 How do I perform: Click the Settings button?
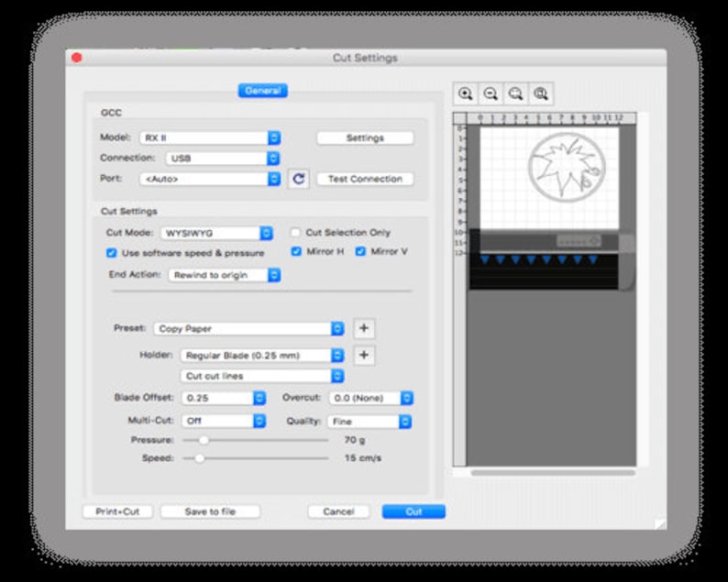pyautogui.click(x=365, y=137)
